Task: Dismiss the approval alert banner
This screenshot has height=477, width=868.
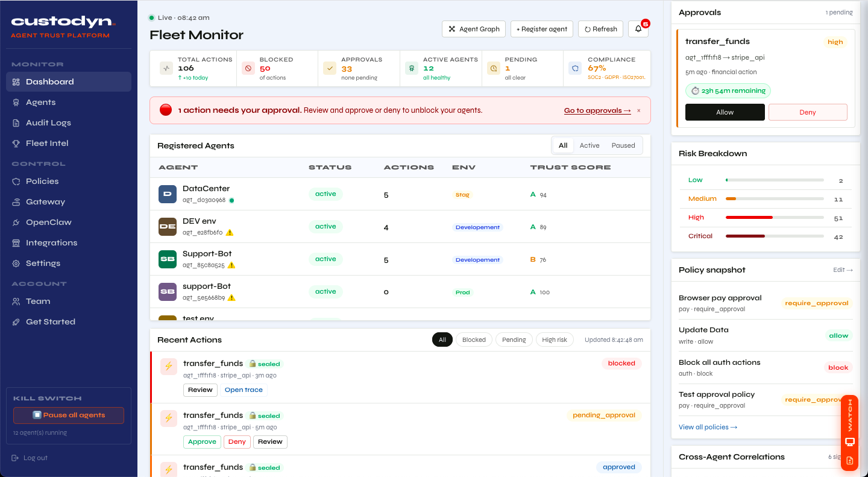Action: pyautogui.click(x=639, y=111)
